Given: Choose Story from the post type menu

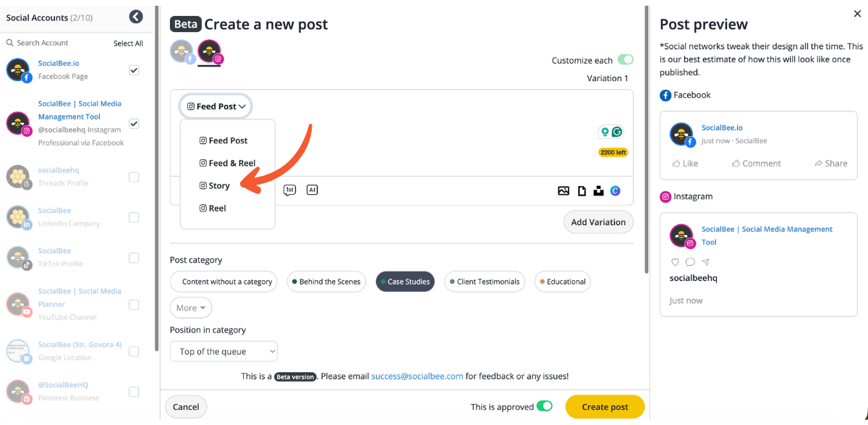Looking at the screenshot, I should click(x=218, y=185).
